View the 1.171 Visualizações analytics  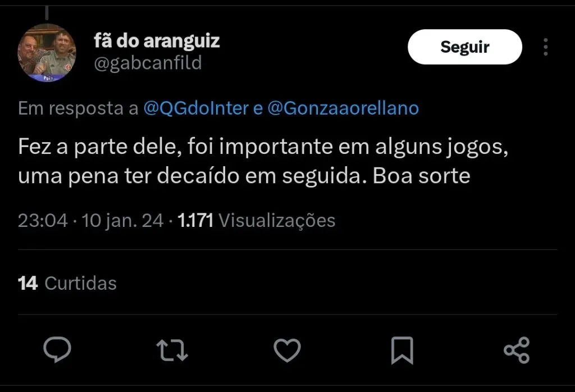pos(256,221)
